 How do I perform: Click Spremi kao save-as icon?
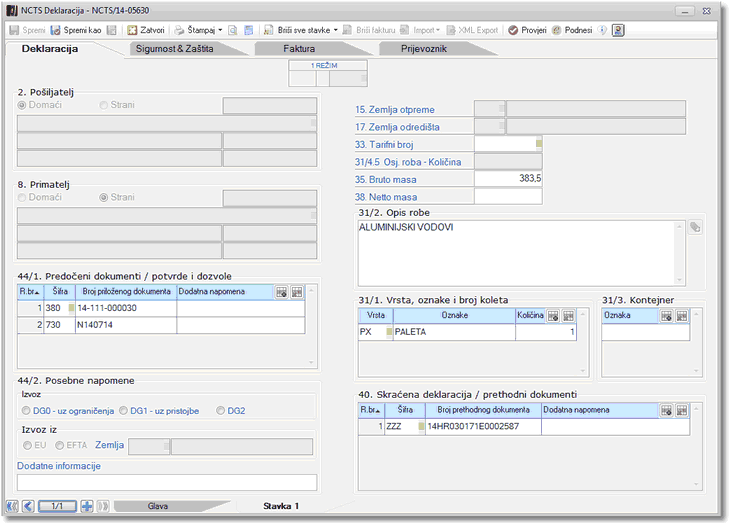point(55,30)
